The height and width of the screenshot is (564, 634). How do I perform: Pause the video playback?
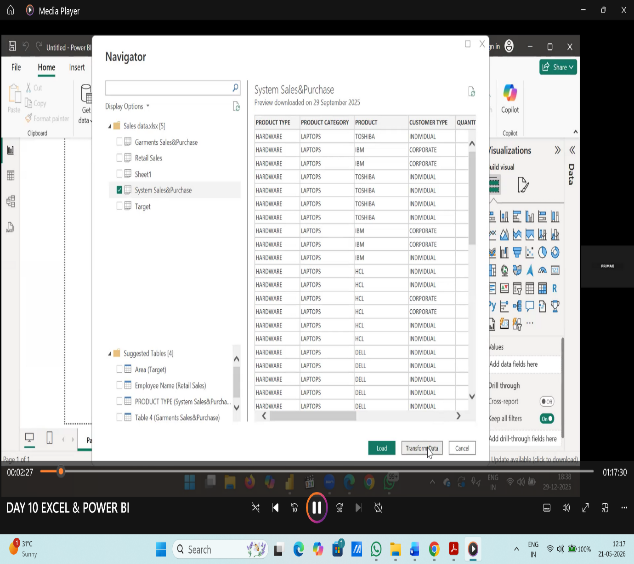317,508
